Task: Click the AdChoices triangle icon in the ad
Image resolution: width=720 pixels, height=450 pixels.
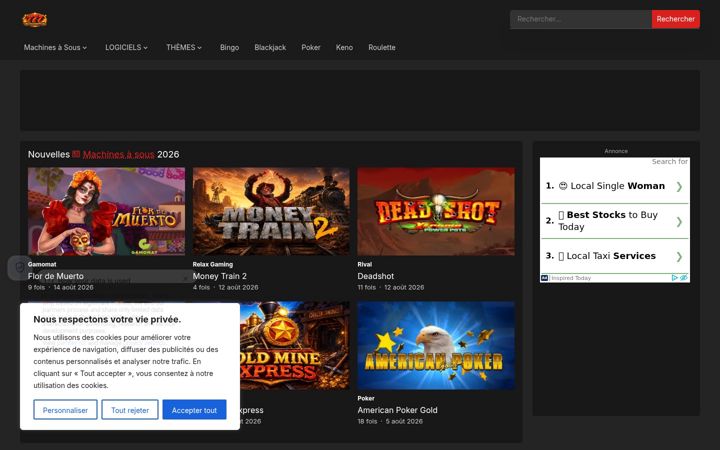Action: click(x=675, y=278)
